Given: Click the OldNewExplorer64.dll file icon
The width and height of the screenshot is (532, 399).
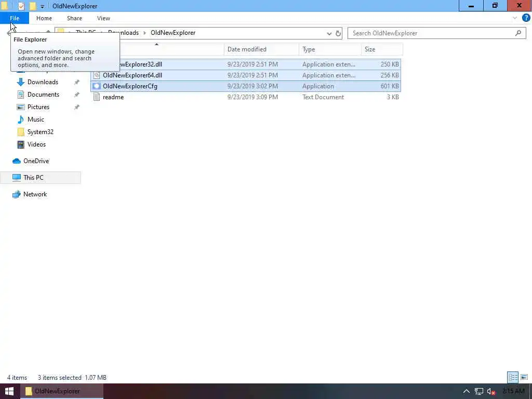Looking at the screenshot, I should coord(97,75).
